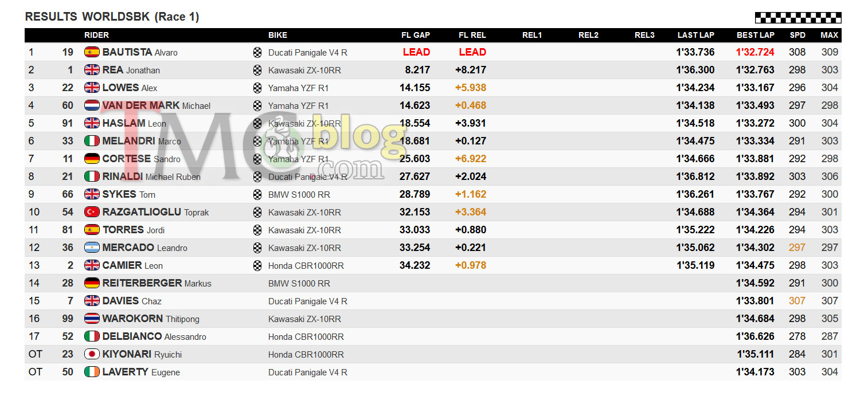Image resolution: width=868 pixels, height=400 pixels.
Task: Click Honda CBR1000RR in CAMIER row
Action: [306, 265]
